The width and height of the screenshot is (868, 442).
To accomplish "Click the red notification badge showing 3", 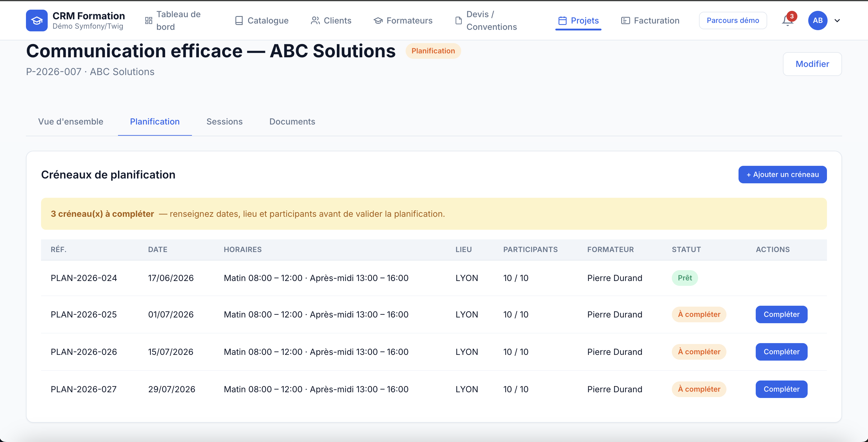I will click(792, 16).
